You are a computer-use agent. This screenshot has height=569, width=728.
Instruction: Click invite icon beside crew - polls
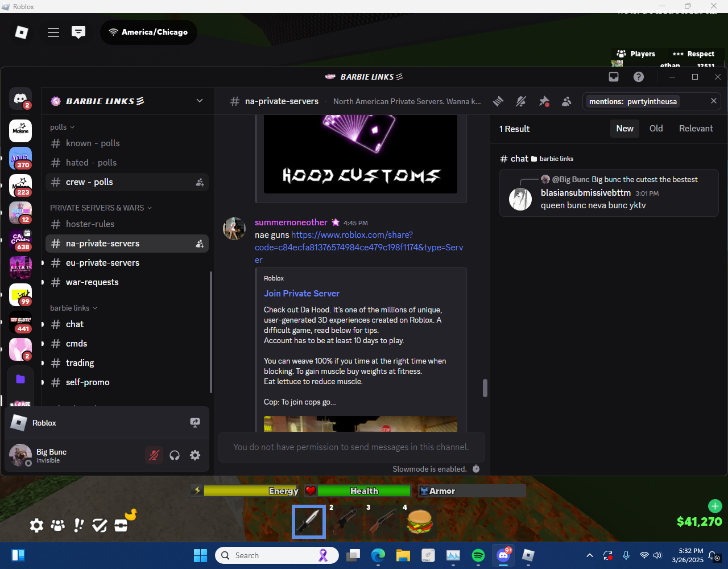pyautogui.click(x=200, y=182)
